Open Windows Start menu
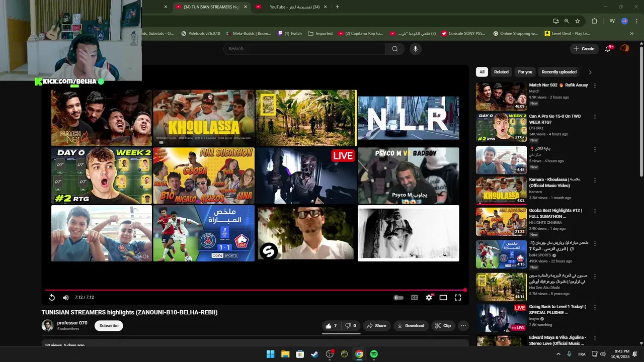The width and height of the screenshot is (644, 362). point(270,354)
